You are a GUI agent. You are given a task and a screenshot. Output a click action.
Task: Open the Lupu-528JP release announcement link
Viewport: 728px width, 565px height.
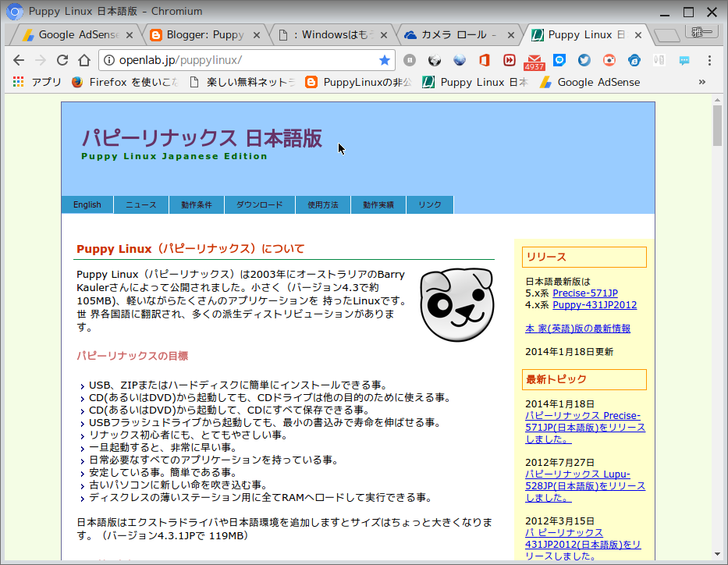coord(585,486)
